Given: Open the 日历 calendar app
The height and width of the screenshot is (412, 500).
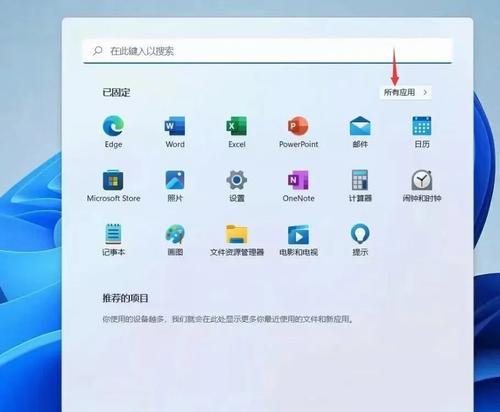Looking at the screenshot, I should pos(422,131).
